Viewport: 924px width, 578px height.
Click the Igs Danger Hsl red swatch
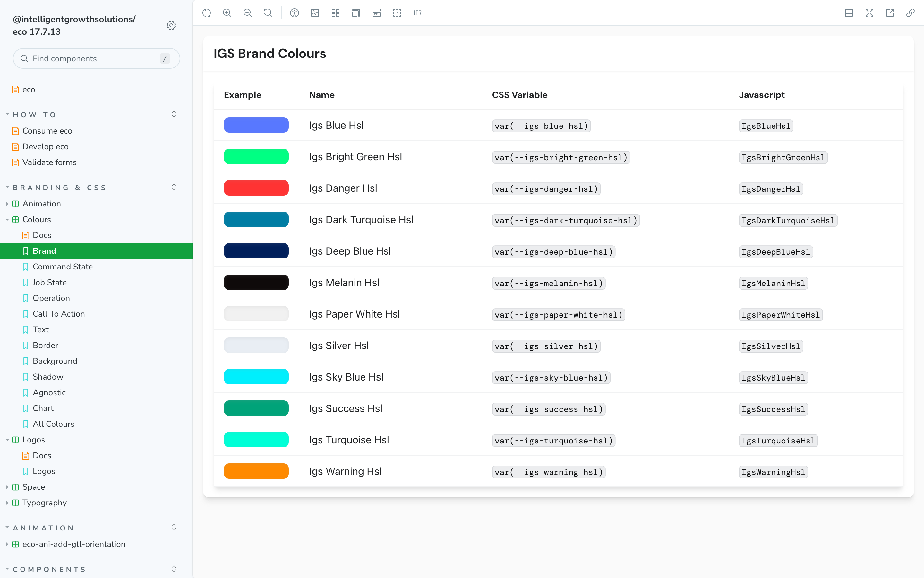tap(256, 188)
